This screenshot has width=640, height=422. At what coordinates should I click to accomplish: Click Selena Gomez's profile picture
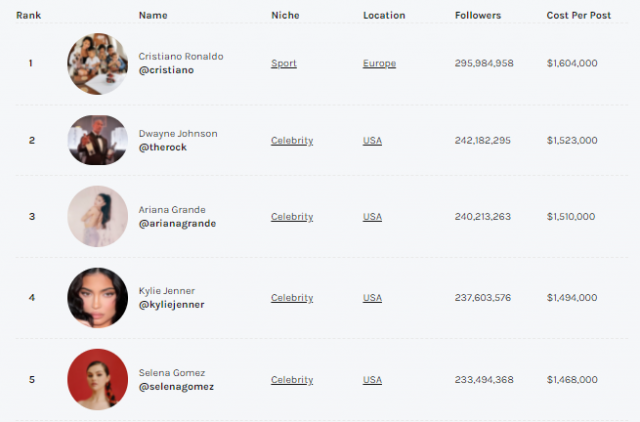[98, 379]
